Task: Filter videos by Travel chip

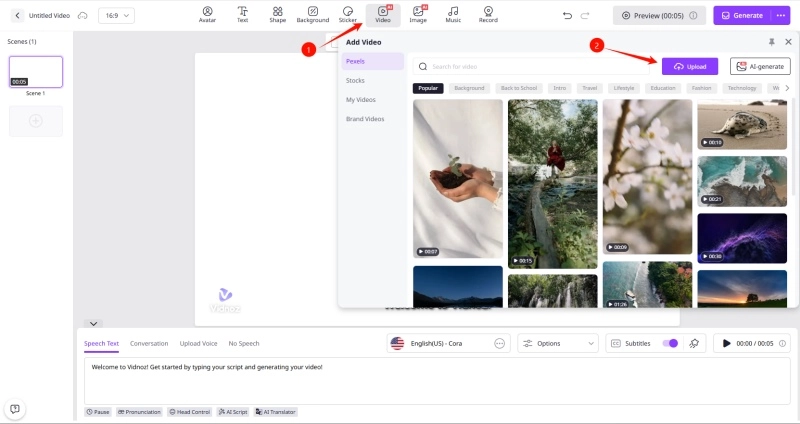Action: coord(590,88)
